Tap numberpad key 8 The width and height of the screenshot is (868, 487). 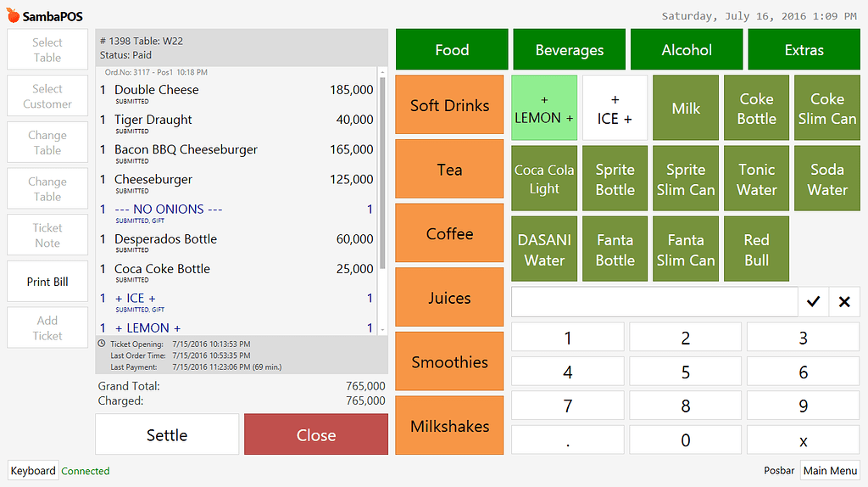(685, 406)
